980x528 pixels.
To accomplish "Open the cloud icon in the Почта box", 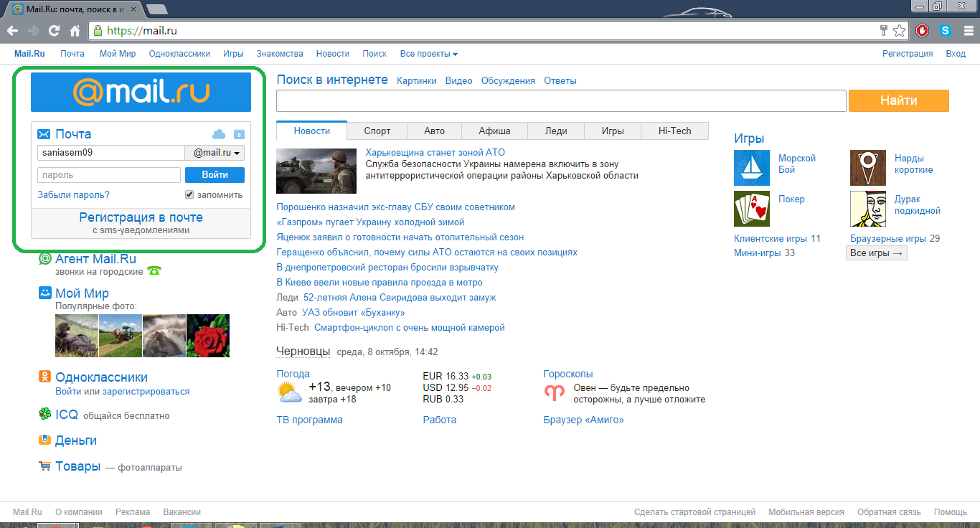I will point(219,134).
